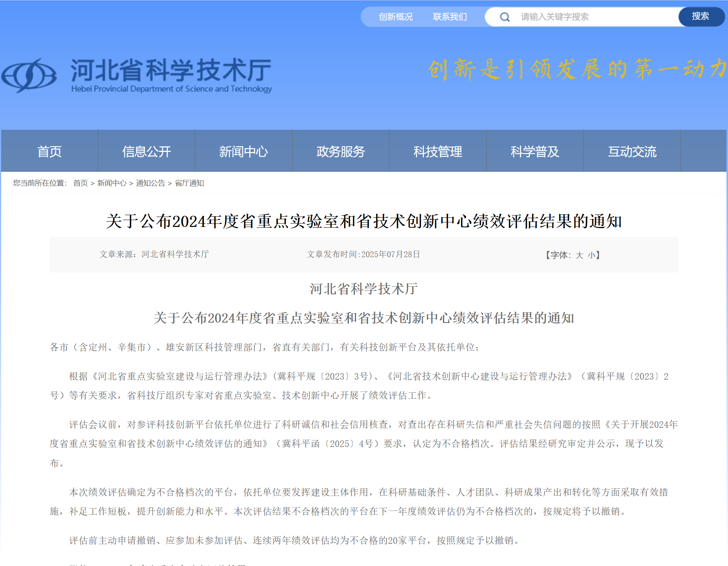This screenshot has width=728, height=566.
Task: Click the publish date 2025年07月28日
Action: click(391, 254)
